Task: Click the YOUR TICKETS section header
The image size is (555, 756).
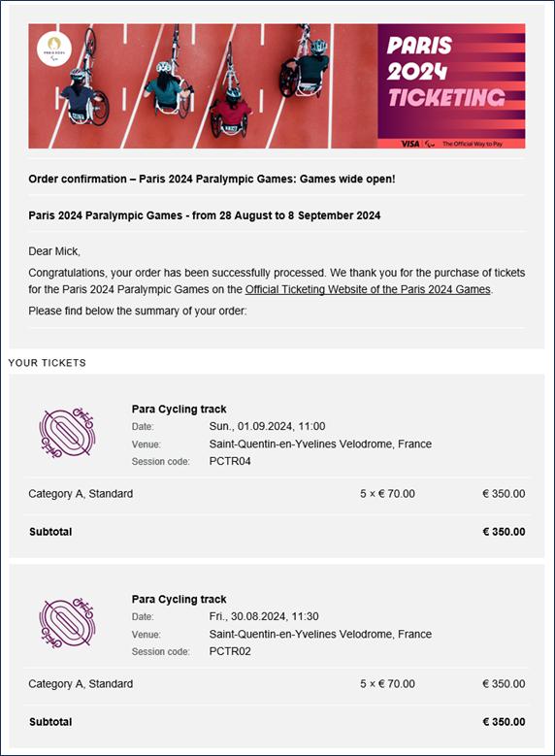Action: point(48,363)
